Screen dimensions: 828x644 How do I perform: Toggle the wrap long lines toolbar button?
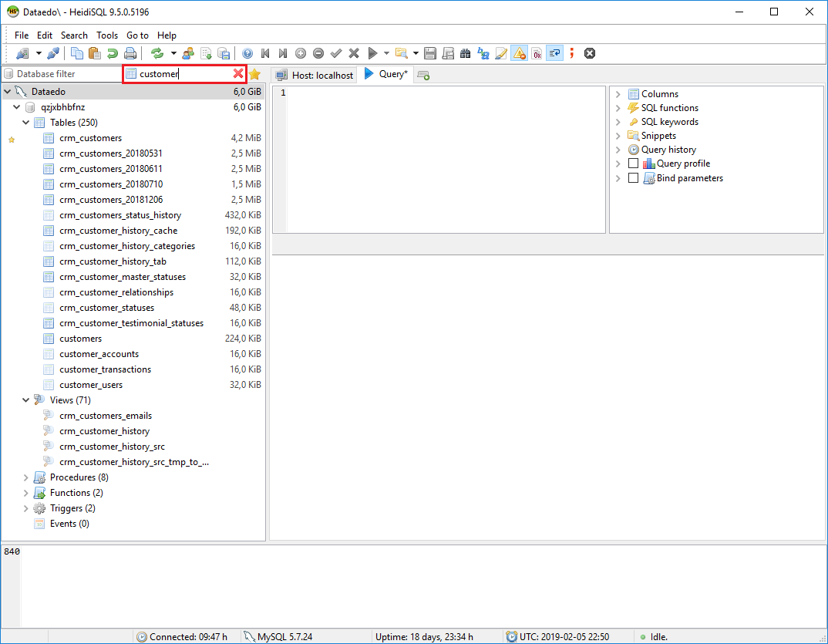pos(554,53)
